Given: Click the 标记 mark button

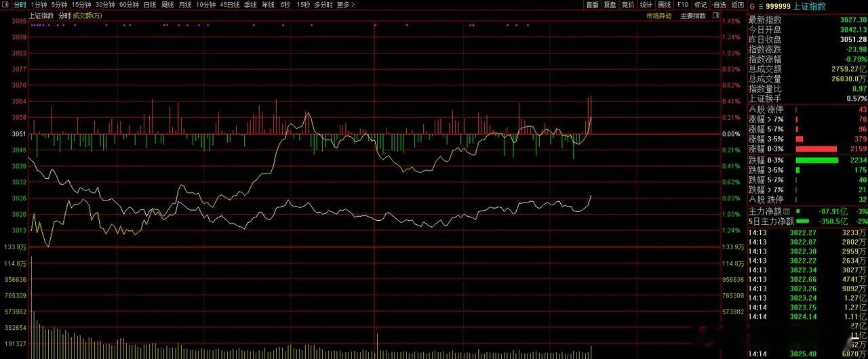Looking at the screenshot, I should point(701,5).
